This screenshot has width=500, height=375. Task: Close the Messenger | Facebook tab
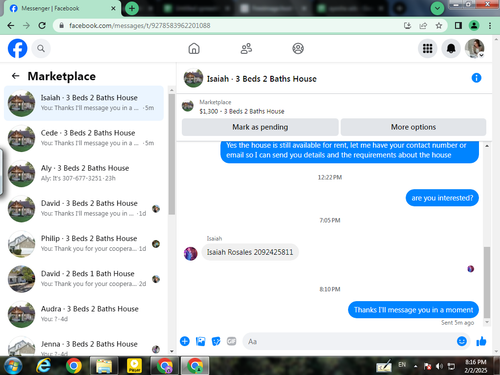pos(113,8)
